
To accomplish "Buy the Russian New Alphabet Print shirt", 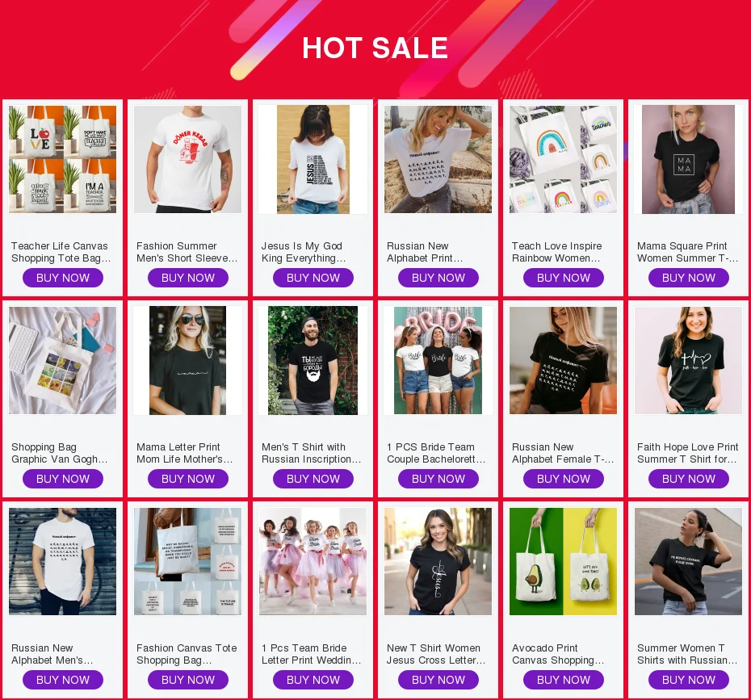I will coord(438,278).
